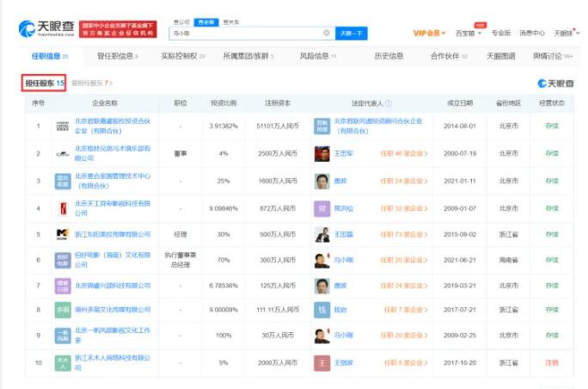588x389 pixels.
Task: Open 浙江东阳美拉传媒有限公司 company link
Action: 113,234
